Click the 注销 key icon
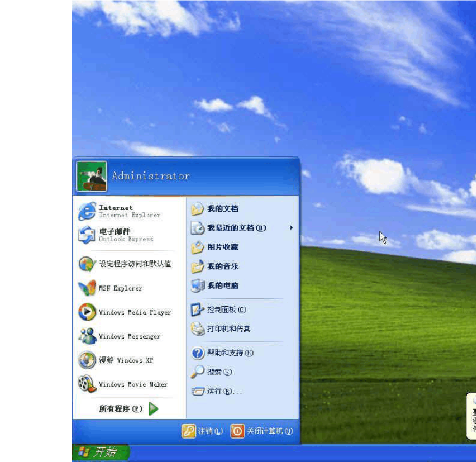The height and width of the screenshot is (462, 476). pos(189,431)
